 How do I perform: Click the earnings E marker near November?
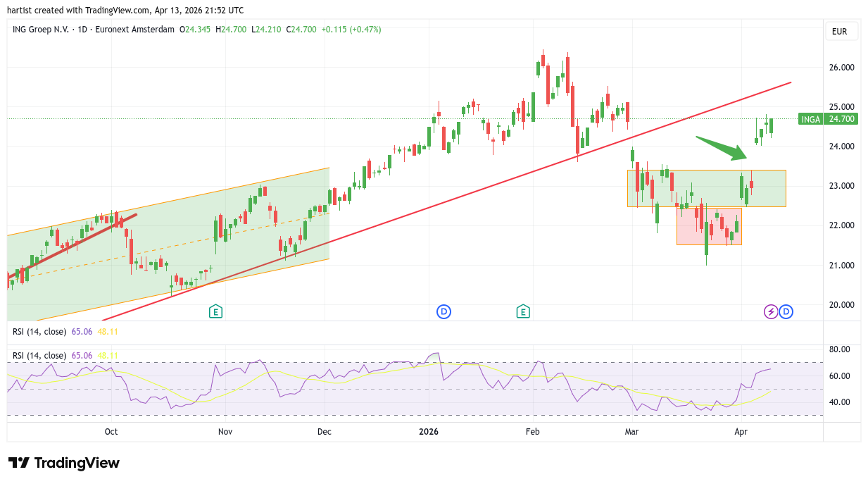(x=215, y=311)
